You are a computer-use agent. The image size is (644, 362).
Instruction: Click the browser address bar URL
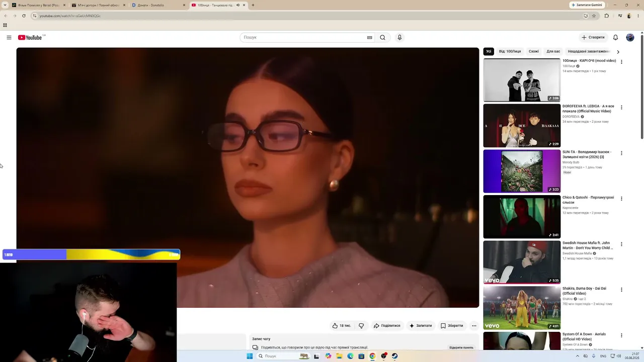70,16
